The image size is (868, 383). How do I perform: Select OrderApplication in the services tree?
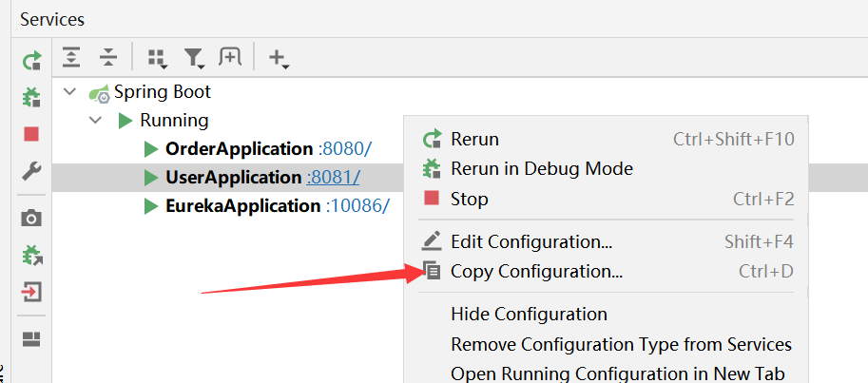pos(240,149)
